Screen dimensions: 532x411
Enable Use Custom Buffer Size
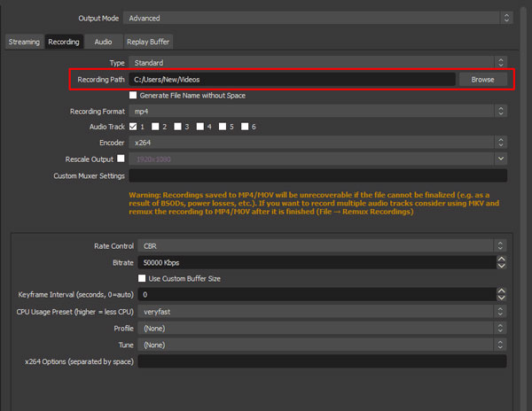[x=142, y=278]
